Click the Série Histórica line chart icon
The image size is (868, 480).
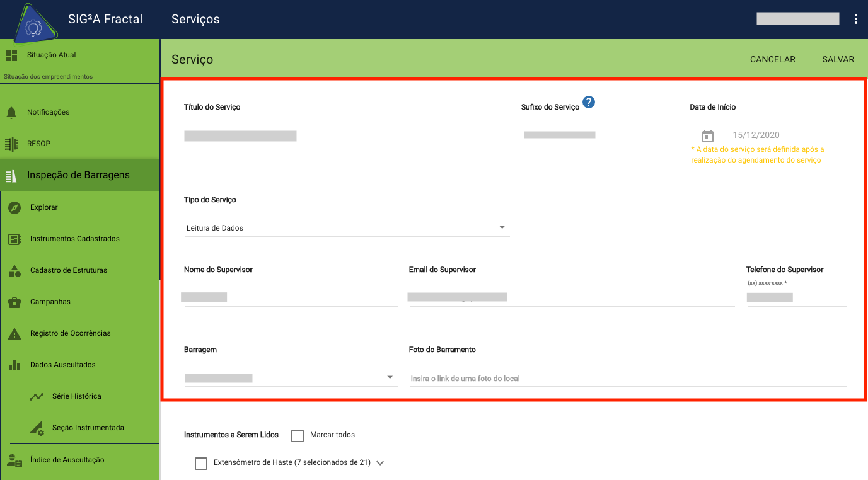click(x=37, y=396)
